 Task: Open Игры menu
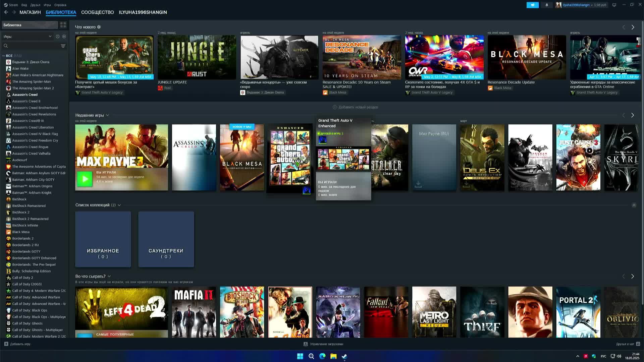47,5
